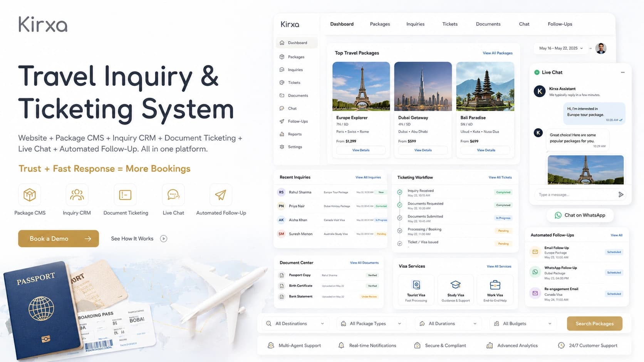Click the Chat on WhatsApp button
Image resolution: width=644 pixels, height=362 pixels.
(580, 215)
